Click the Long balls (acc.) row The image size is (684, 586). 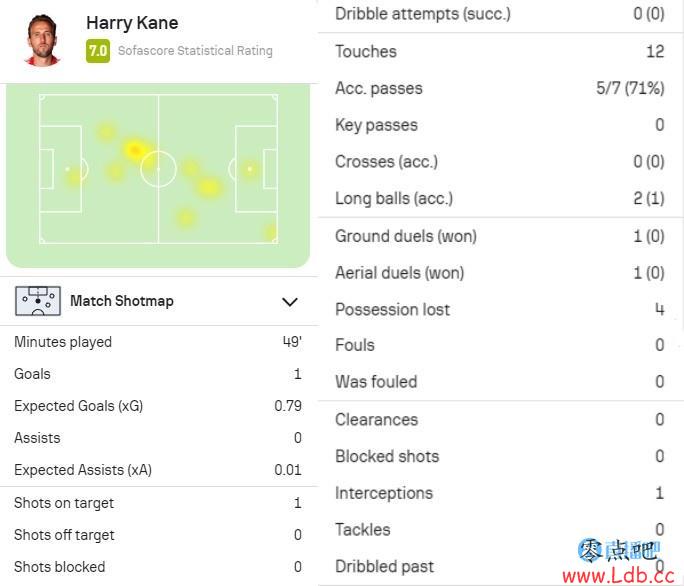click(500, 199)
